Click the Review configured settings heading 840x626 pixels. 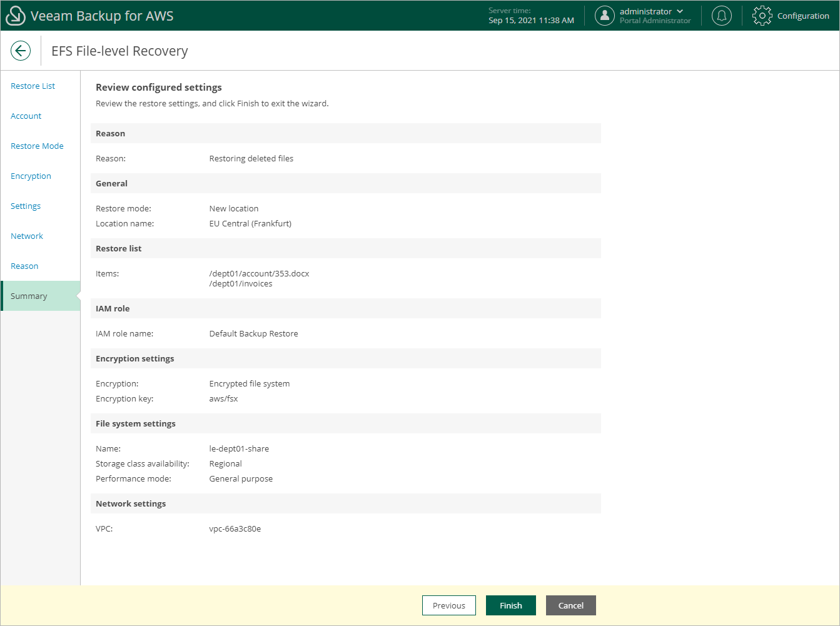click(159, 88)
